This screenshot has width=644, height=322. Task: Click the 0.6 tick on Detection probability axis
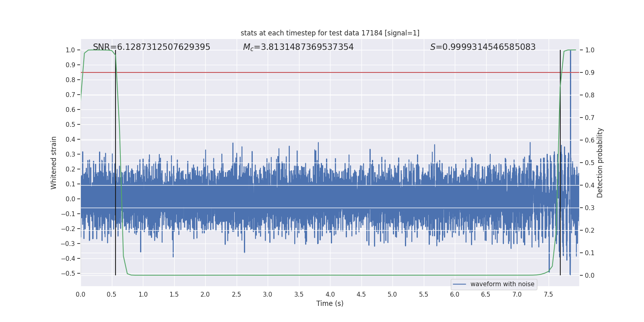click(590, 140)
